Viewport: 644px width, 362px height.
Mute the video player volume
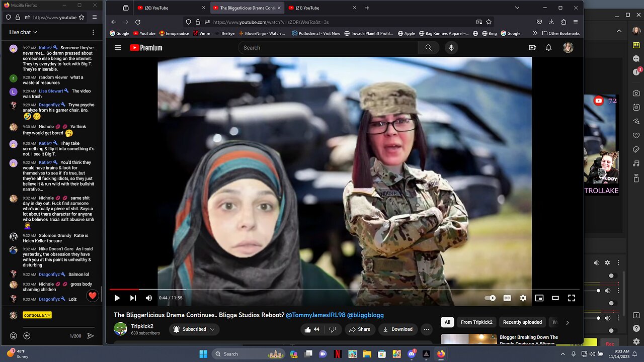149,298
